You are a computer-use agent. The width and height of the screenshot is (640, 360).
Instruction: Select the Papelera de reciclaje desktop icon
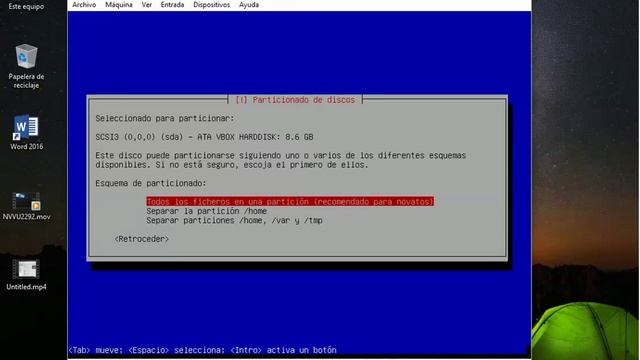26,66
